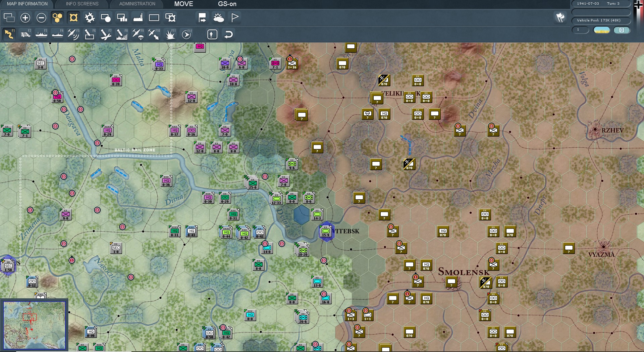Select the F9 air transport mode

[138, 34]
